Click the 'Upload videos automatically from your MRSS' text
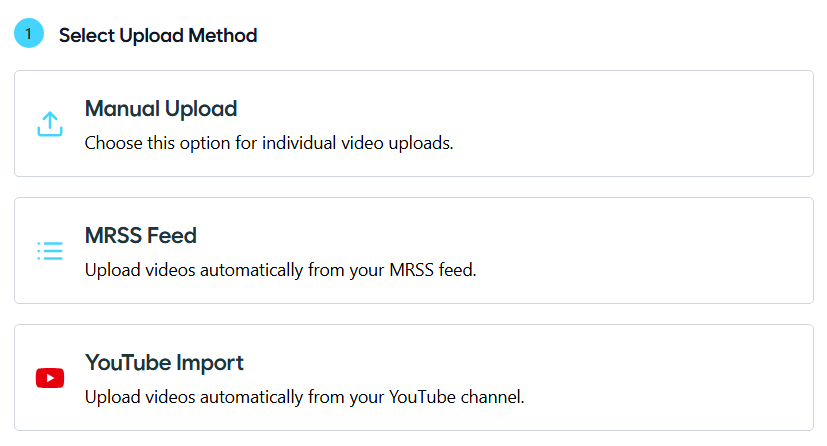Screen dimensions: 827x446 [250, 270]
